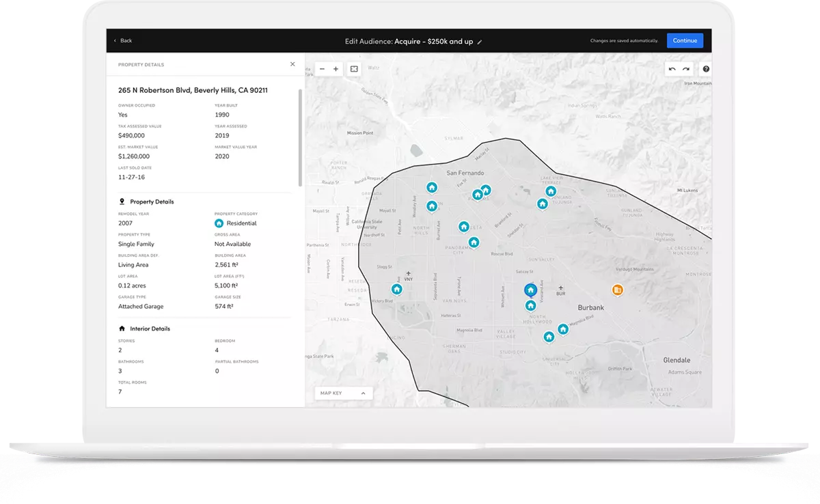Screen dimensions: 820x504
Task: Click the building area 2,561 ft² value
Action: tap(226, 265)
